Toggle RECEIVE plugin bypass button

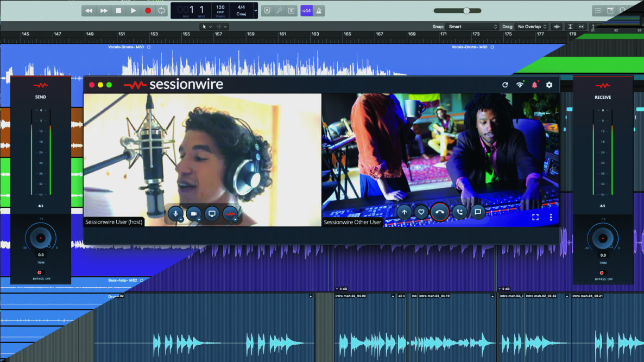coord(602,273)
